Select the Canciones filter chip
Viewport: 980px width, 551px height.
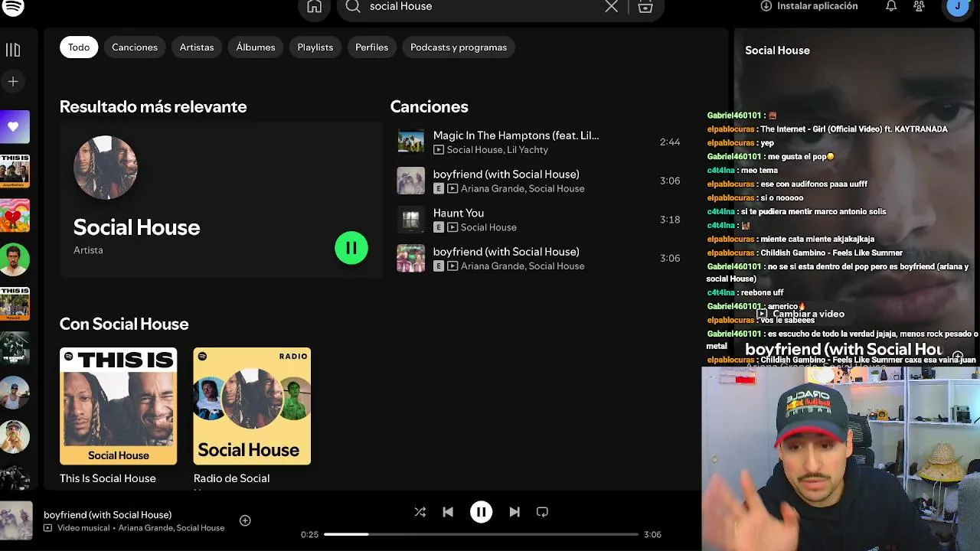[135, 47]
